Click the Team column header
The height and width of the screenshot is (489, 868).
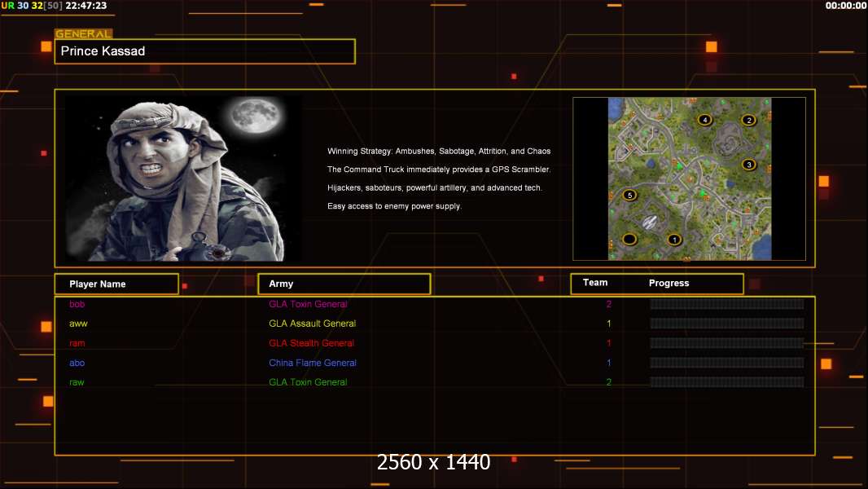(x=595, y=283)
